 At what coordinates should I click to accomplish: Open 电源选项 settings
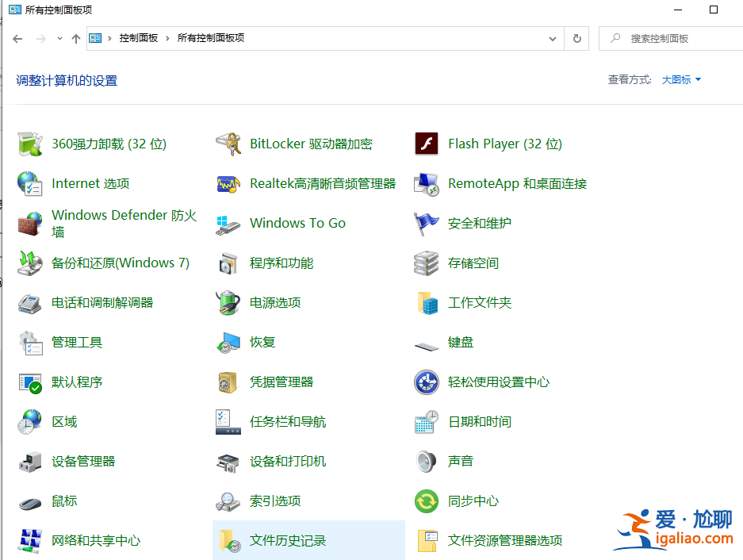(278, 302)
